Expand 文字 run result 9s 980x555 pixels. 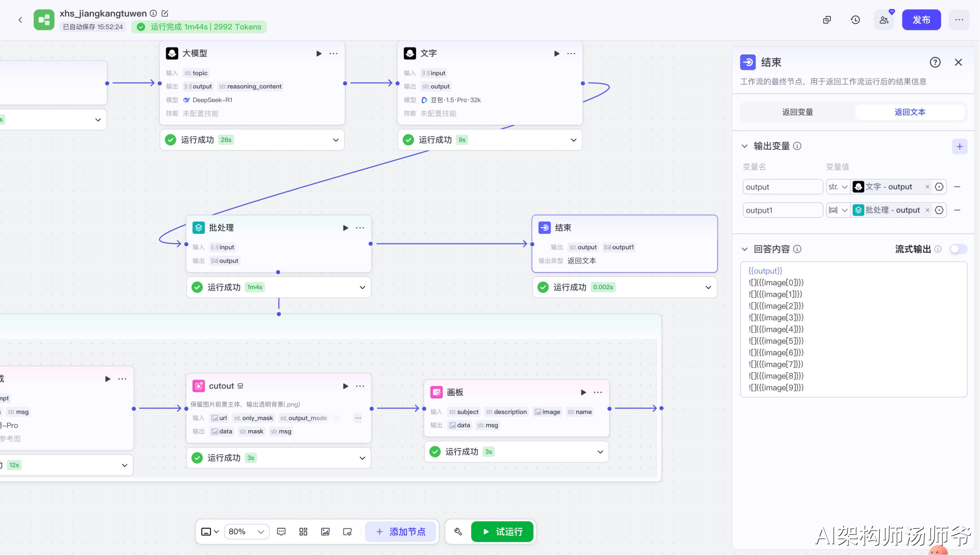click(x=573, y=140)
